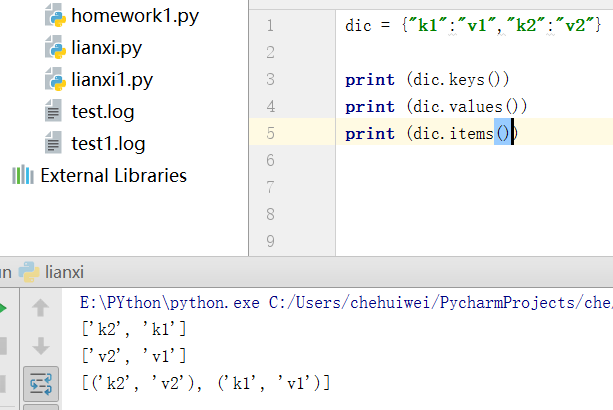
Task: Toggle soft-wrap in run console
Action: click(41, 384)
